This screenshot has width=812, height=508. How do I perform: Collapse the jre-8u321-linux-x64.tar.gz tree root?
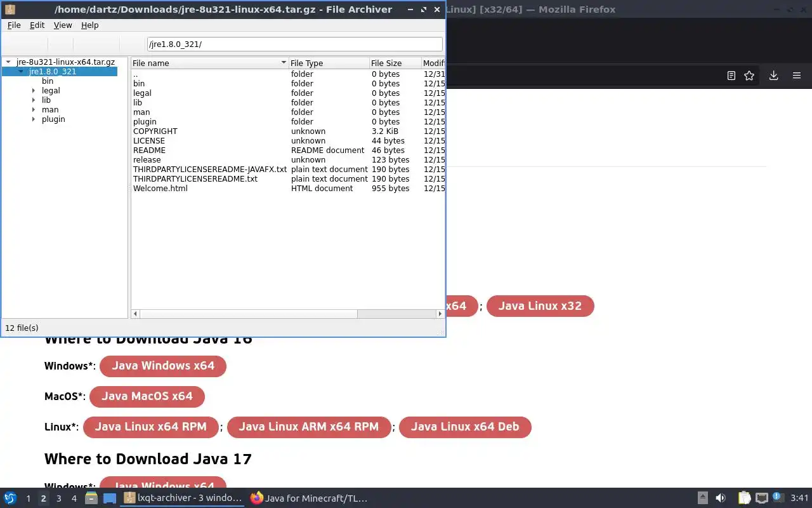(8, 62)
